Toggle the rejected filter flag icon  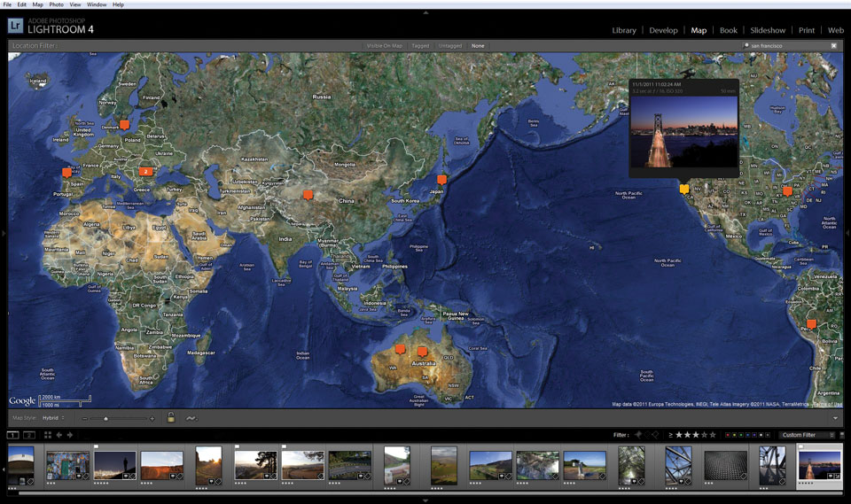[x=655, y=435]
